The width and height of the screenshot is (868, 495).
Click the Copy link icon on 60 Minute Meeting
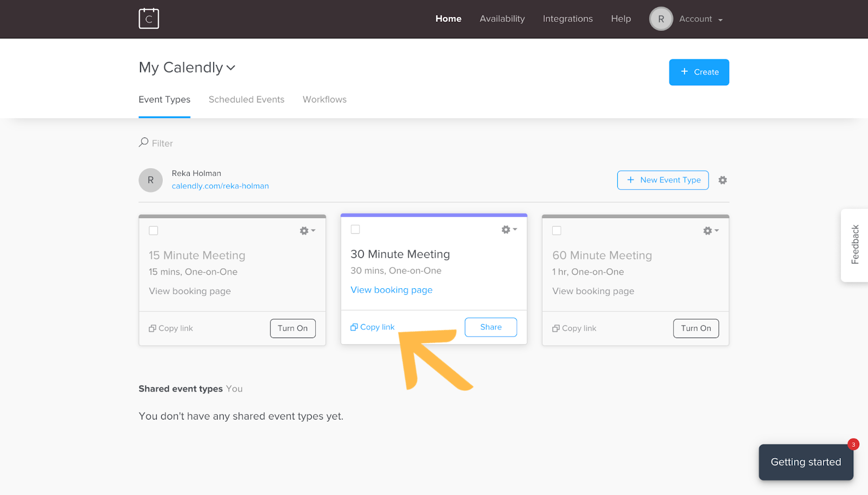556,328
